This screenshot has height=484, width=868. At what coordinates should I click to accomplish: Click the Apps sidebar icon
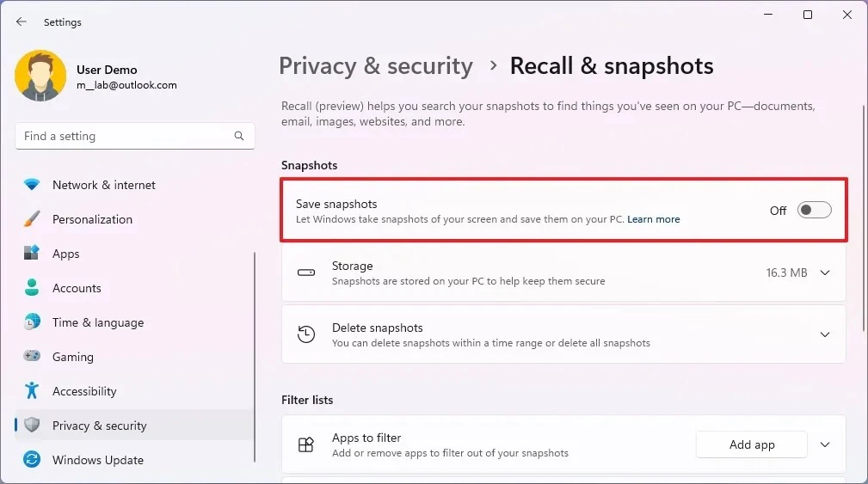point(32,254)
